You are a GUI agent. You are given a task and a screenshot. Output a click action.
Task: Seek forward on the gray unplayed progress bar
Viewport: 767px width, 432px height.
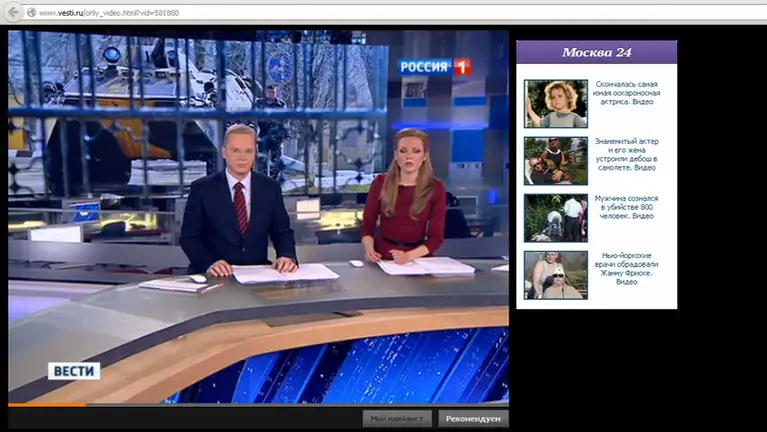300,404
